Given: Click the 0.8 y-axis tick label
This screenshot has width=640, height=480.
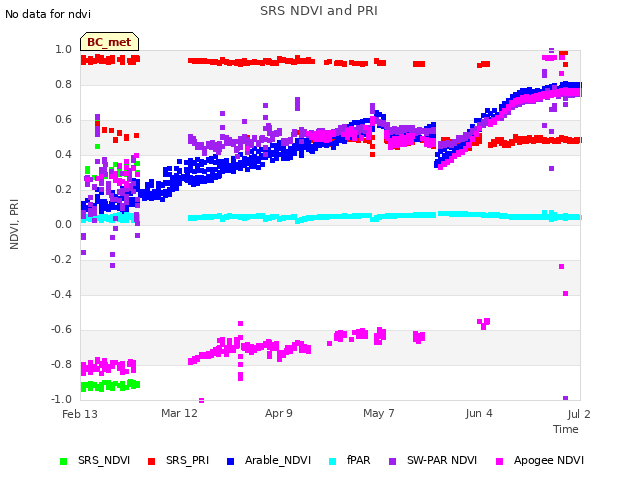Looking at the screenshot, I should 63,84.
